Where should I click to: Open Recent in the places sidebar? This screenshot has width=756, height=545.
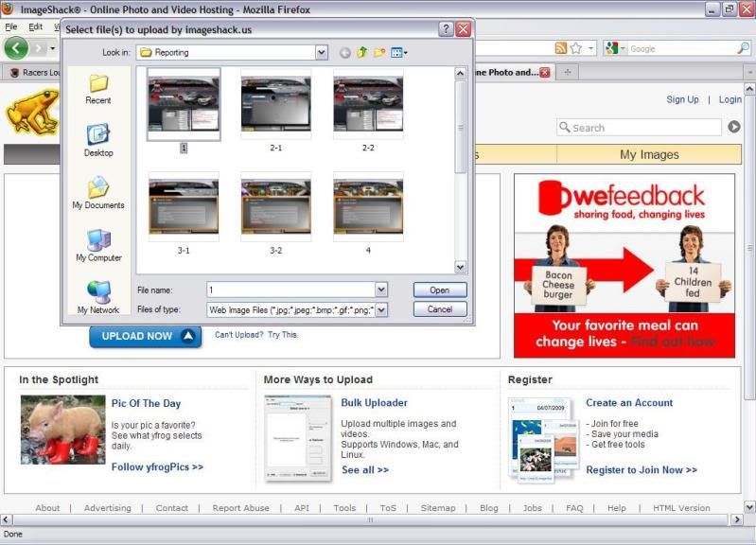(98, 88)
